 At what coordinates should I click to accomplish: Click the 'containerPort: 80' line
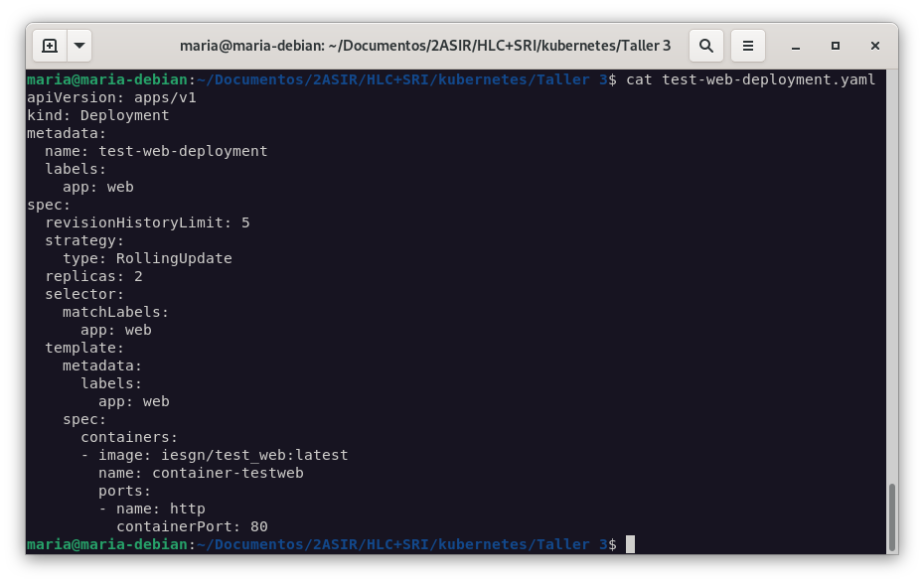click(192, 526)
